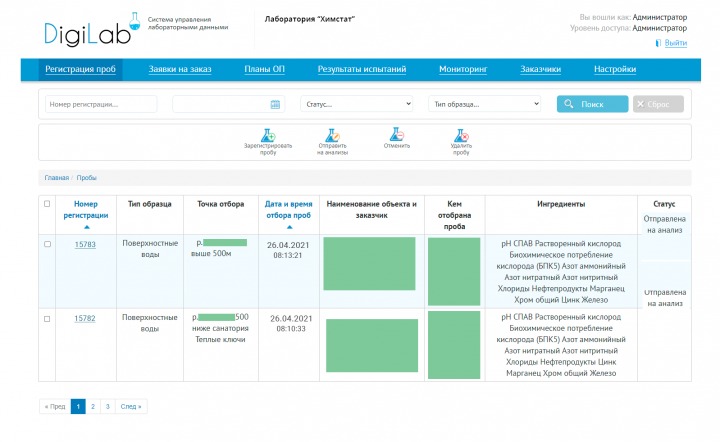Open registration number 15783 link

point(85,244)
